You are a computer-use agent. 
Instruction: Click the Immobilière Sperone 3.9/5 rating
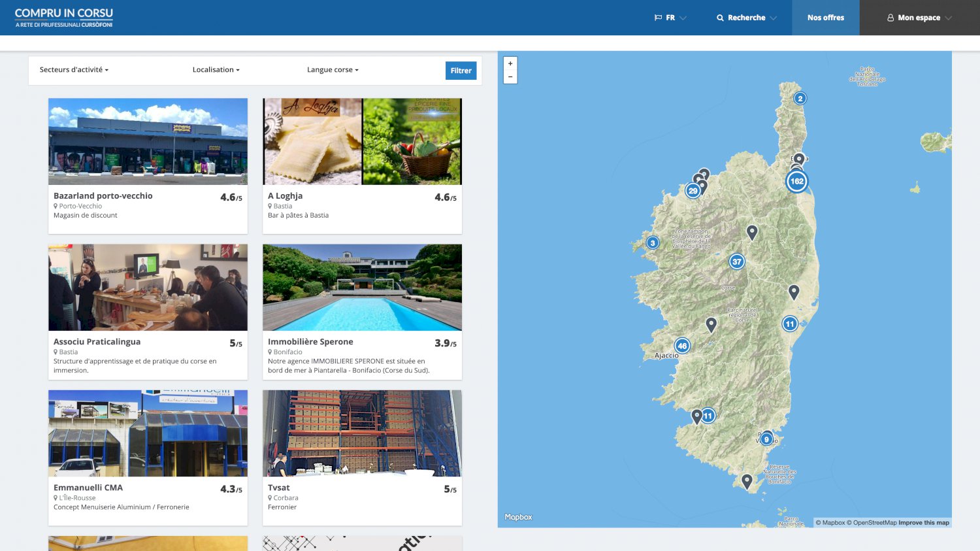coord(446,342)
